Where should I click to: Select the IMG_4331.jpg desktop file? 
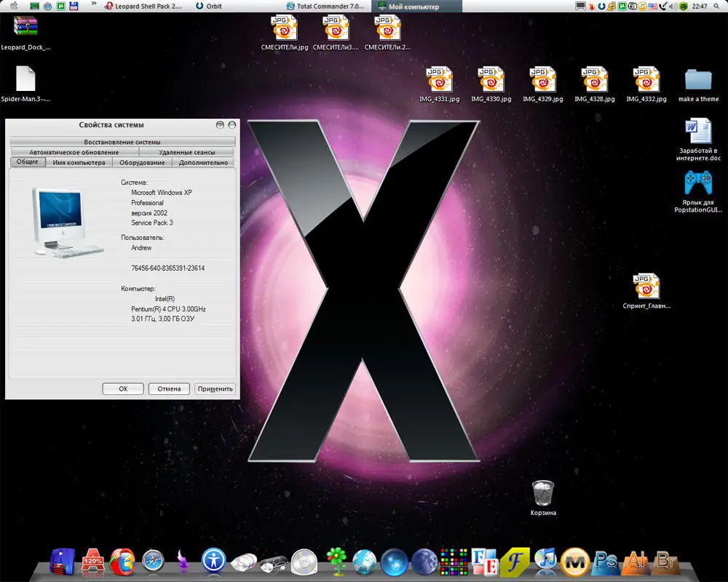tap(439, 84)
